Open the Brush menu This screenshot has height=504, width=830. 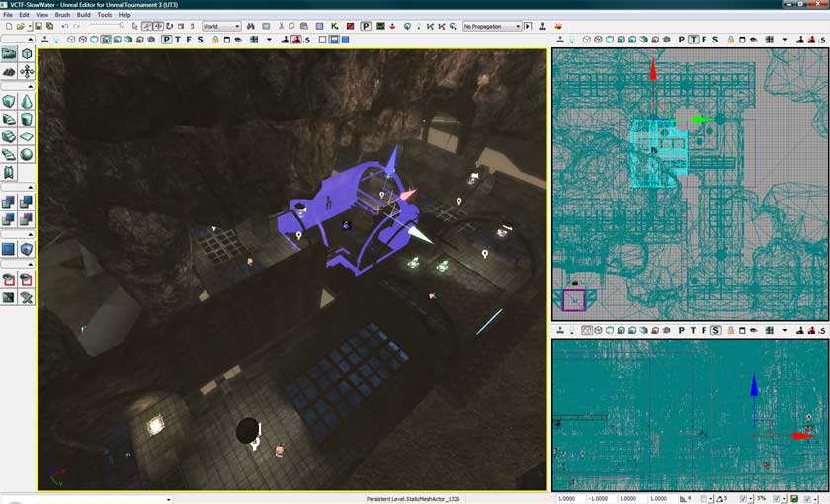point(62,15)
